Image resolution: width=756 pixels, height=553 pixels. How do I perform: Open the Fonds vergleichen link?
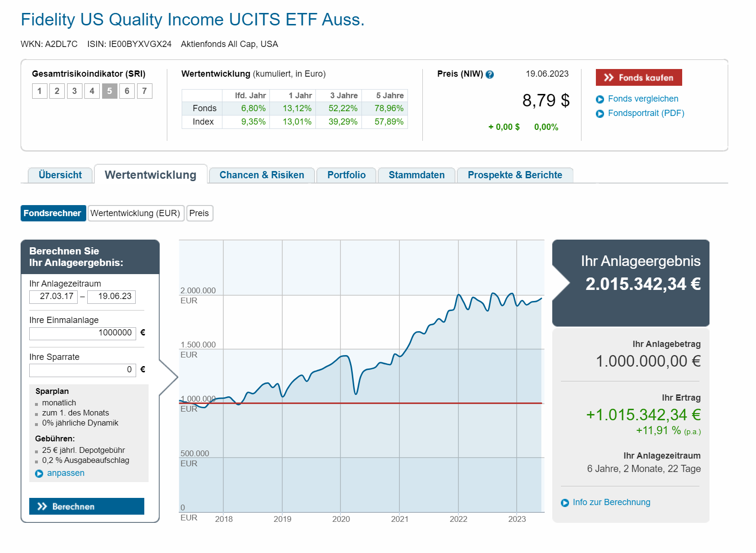pyautogui.click(x=643, y=99)
